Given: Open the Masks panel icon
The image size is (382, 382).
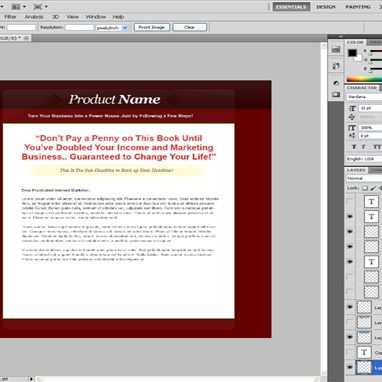Looking at the screenshot, I should tap(336, 95).
